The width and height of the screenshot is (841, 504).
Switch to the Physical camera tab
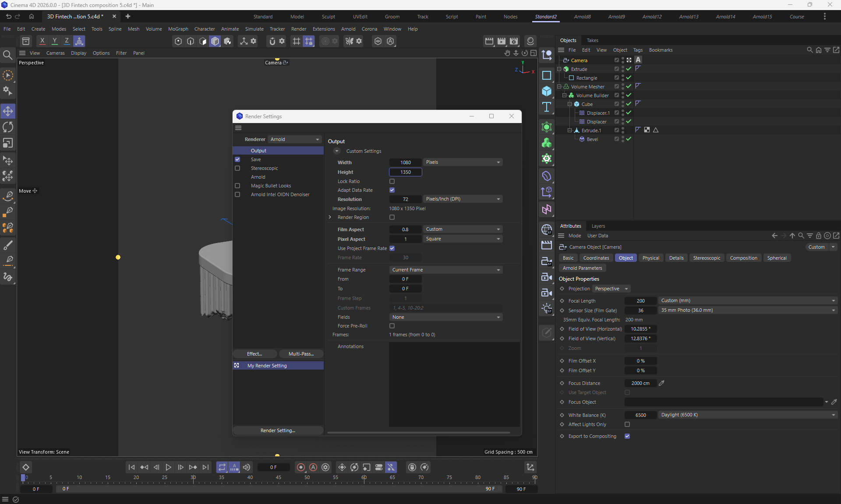[x=650, y=258]
